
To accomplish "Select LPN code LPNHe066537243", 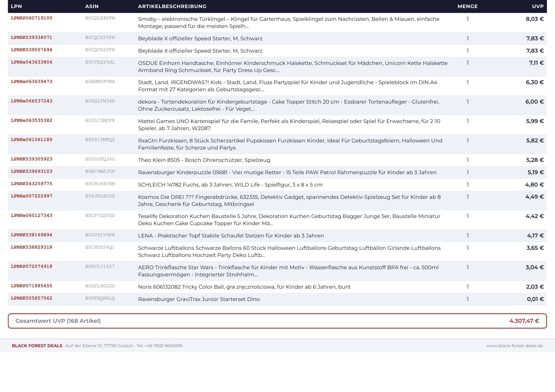I will point(31,101).
